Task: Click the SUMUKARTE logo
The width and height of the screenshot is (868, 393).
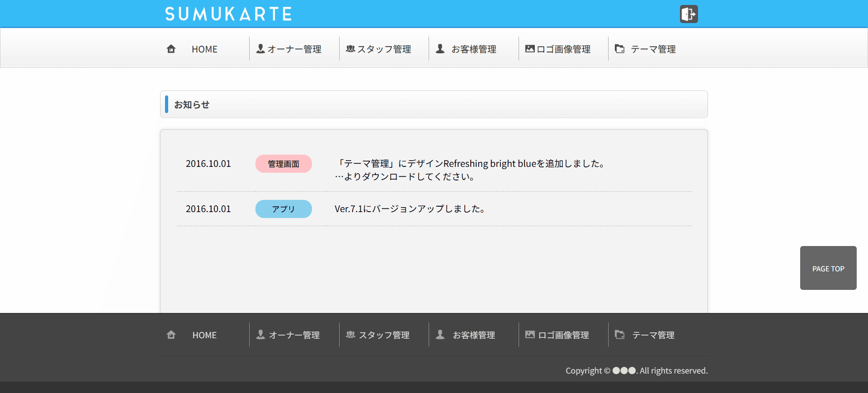Action: tap(228, 14)
